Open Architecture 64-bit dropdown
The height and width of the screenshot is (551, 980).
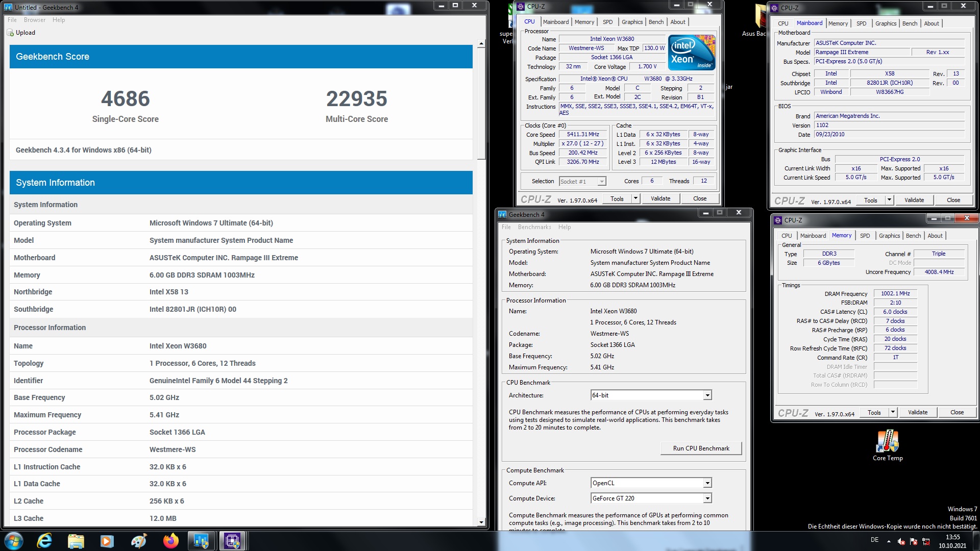coord(651,395)
